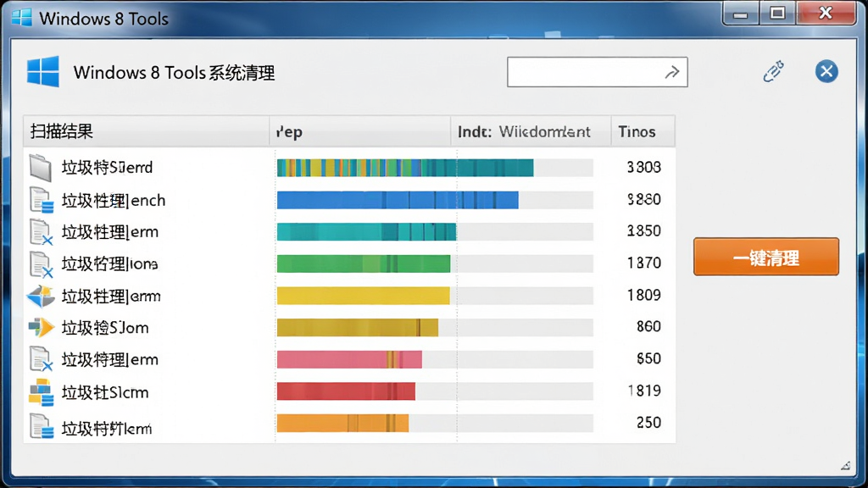This screenshot has height=488, width=868.
Task: Maximize the Windows 8 Tools window
Action: click(x=777, y=14)
